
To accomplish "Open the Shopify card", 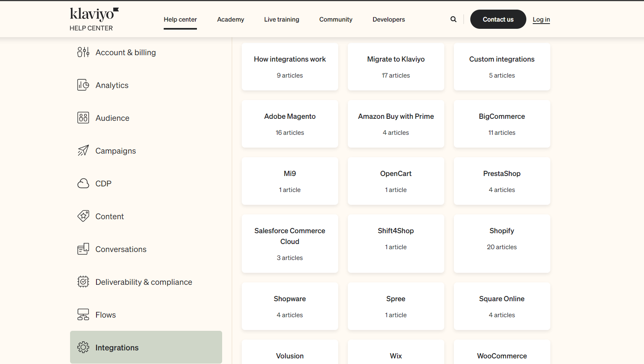I will tap(502, 244).
